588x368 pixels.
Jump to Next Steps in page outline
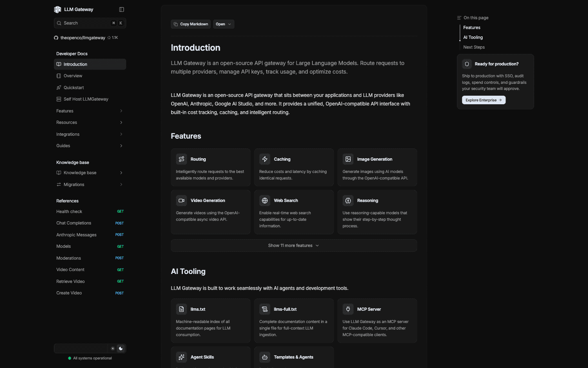(474, 47)
